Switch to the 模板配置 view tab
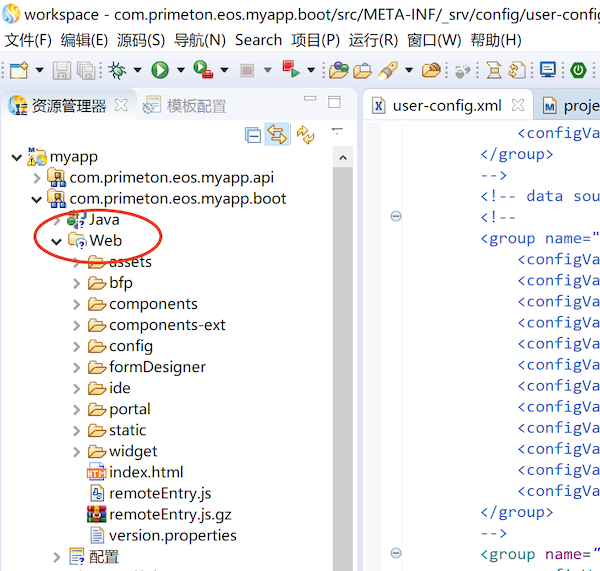This screenshot has width=600, height=571. [195, 106]
